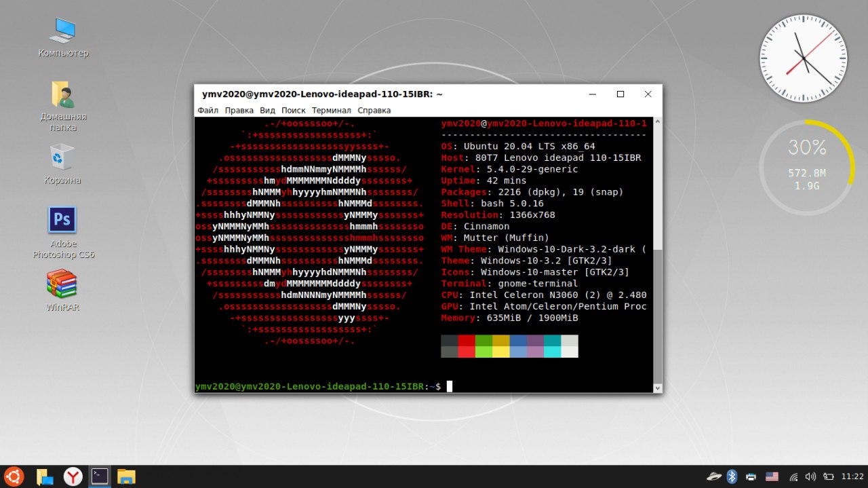Open the Файл menu in terminal
Screen dimensions: 868x488
pyautogui.click(x=208, y=110)
